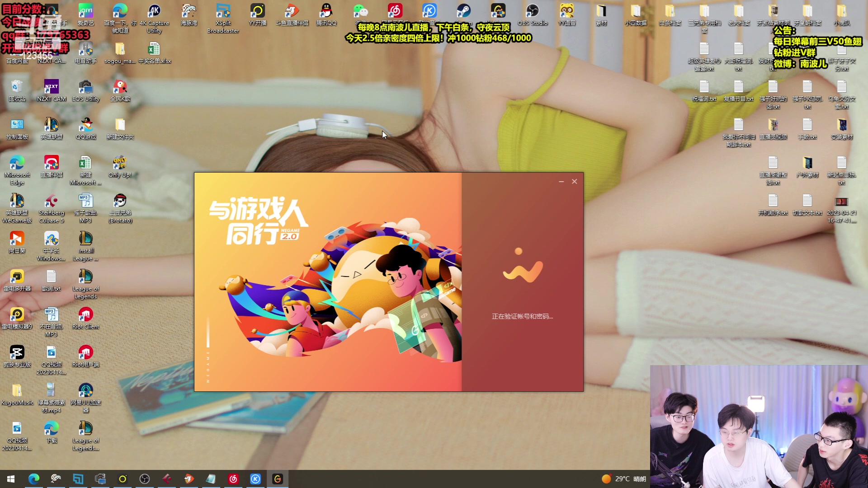Launch 土豆兄弟 (Brotato) game shortcut

(x=120, y=208)
